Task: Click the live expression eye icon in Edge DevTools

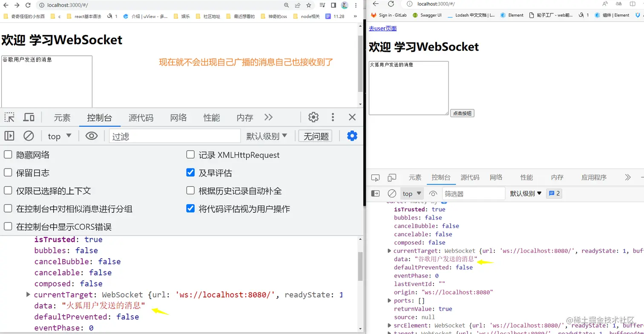Action: tap(433, 194)
